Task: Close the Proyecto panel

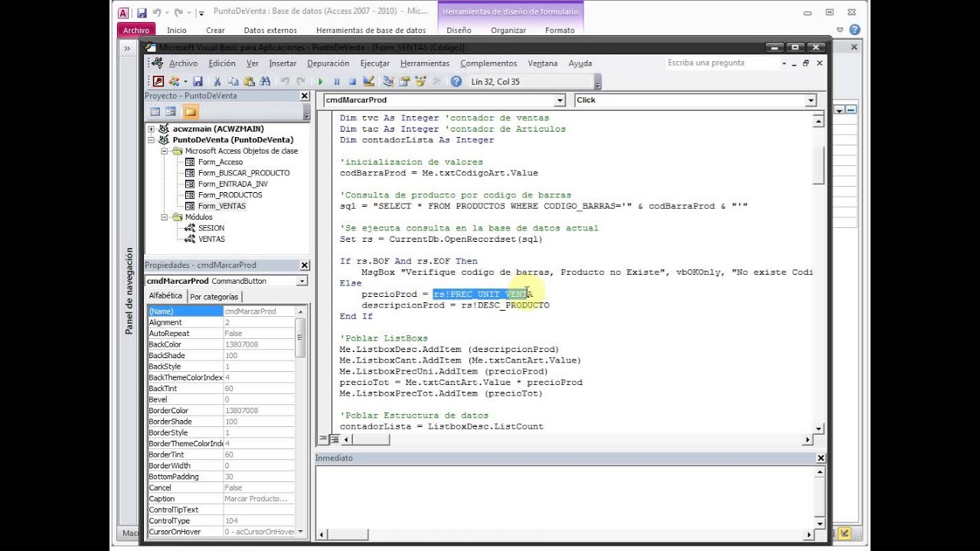Action: point(304,96)
